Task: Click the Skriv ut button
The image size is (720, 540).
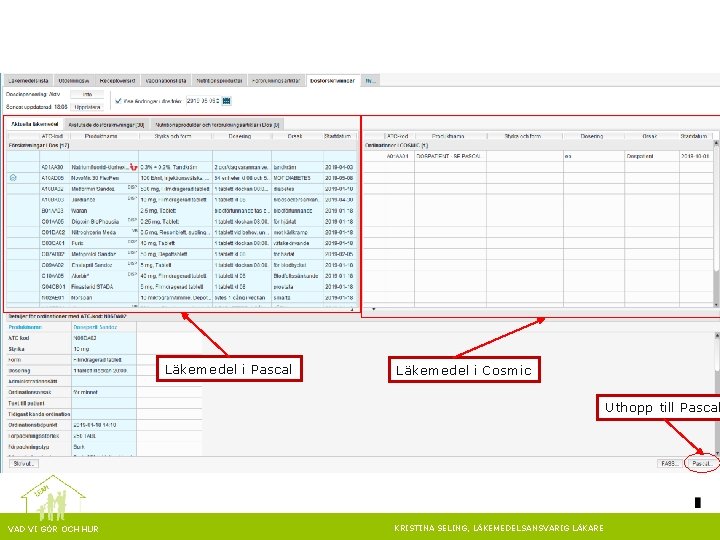Action: [24, 463]
